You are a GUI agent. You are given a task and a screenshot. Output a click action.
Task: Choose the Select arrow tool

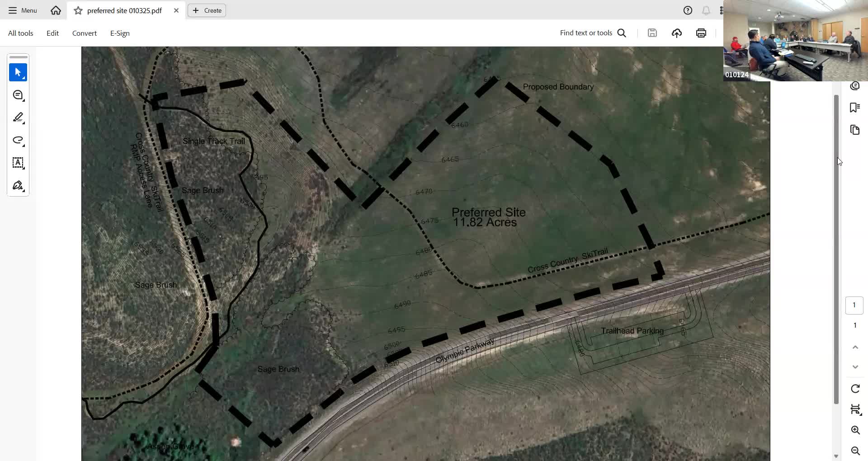(18, 72)
